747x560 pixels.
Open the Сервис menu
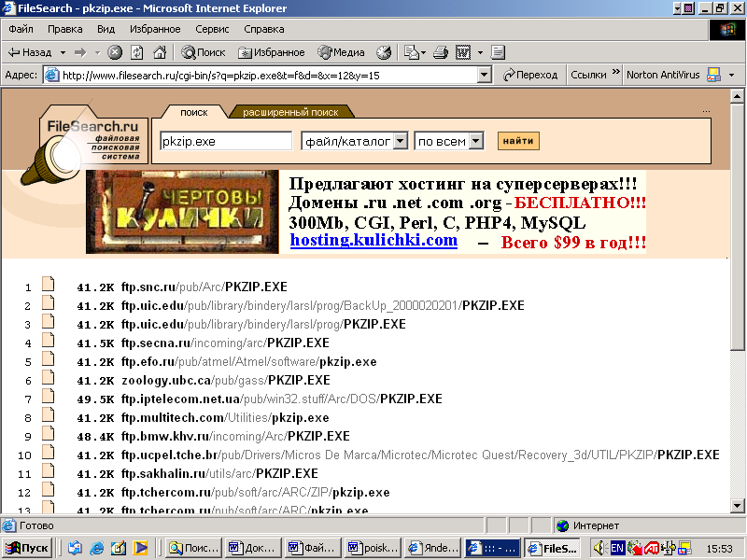pyautogui.click(x=212, y=29)
